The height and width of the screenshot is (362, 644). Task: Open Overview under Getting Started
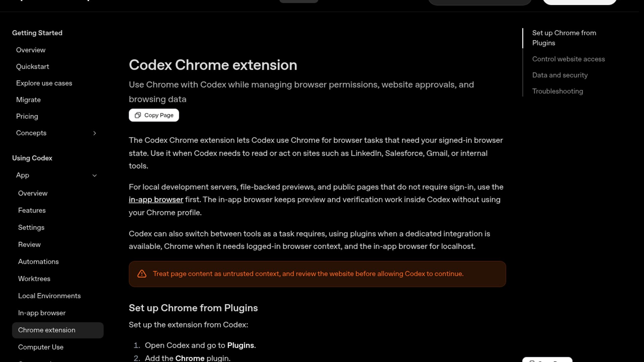point(31,50)
